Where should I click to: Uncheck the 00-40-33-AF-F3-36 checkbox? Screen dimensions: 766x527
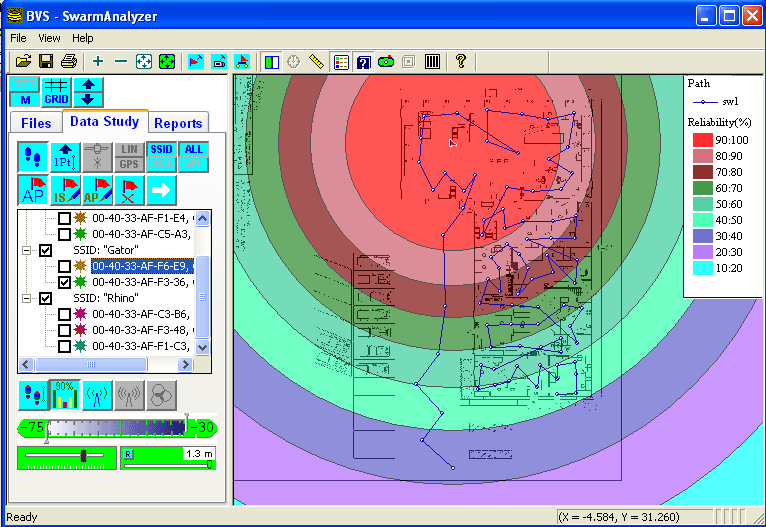65,283
